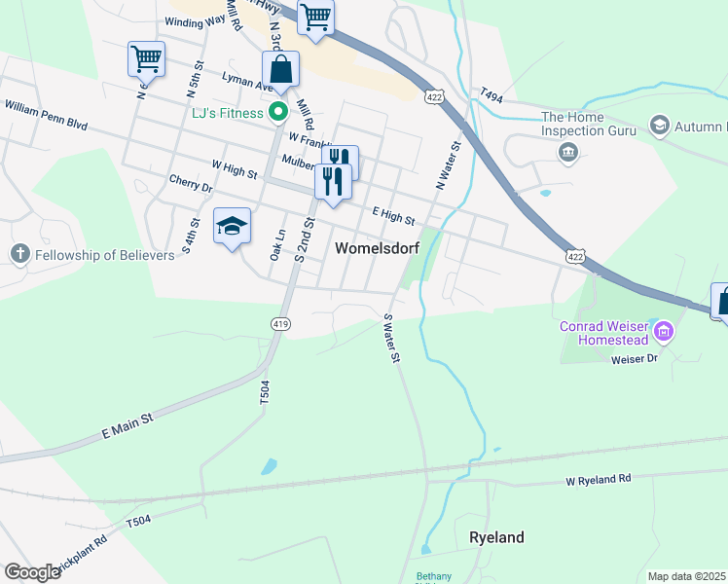
Task: Select the Ryeland place label
Action: 496,537
